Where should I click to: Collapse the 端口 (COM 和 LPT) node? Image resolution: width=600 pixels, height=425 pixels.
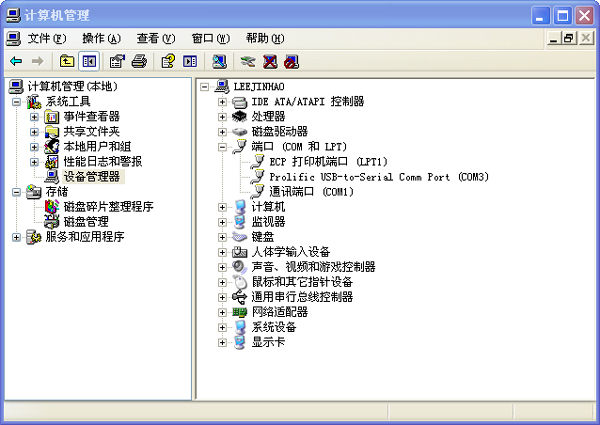coord(223,147)
